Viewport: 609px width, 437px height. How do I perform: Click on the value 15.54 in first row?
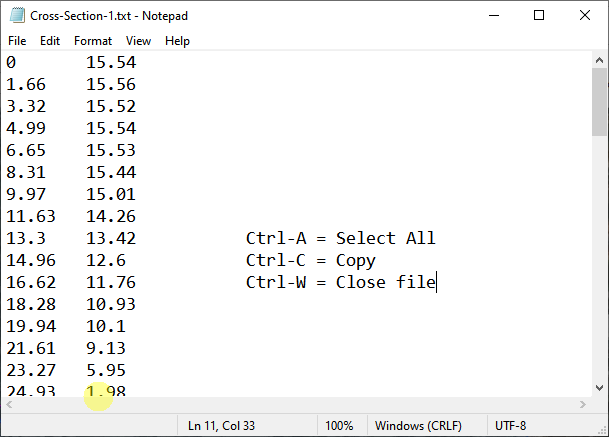(111, 62)
